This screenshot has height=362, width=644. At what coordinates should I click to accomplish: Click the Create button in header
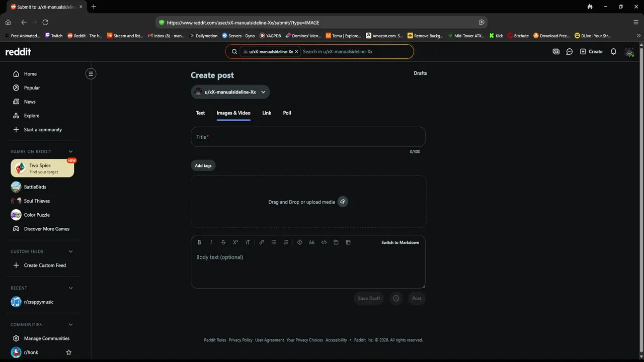(x=591, y=51)
